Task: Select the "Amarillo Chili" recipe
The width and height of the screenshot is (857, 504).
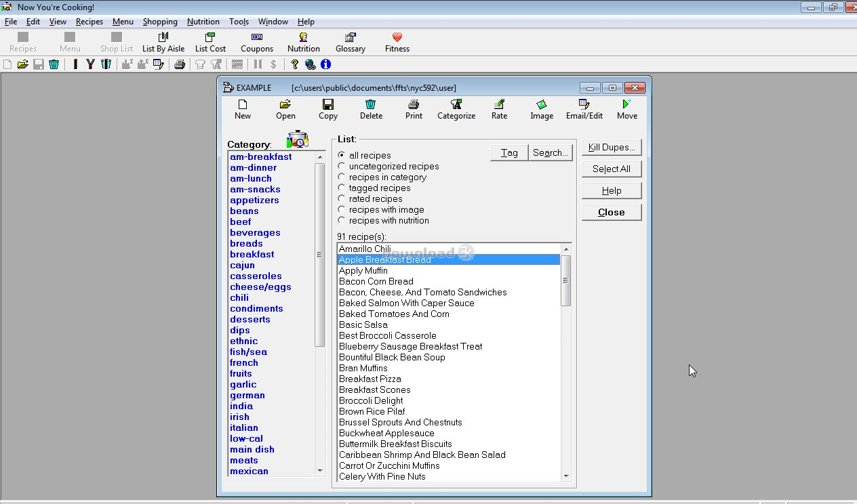Action: click(x=449, y=249)
